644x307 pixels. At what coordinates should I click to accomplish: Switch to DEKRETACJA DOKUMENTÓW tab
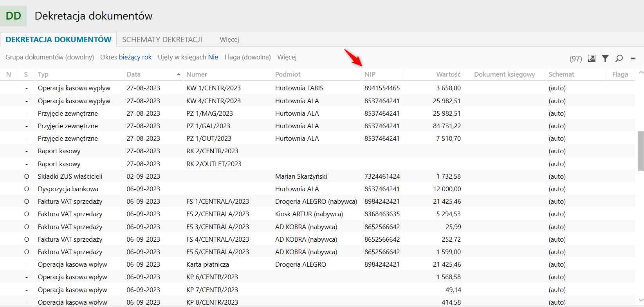[x=58, y=39]
